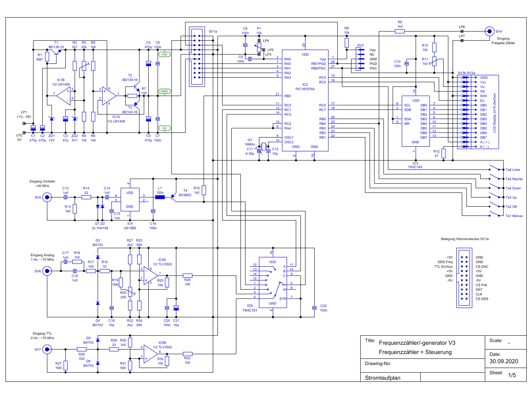
Task: Select the 74HC164 IC3 chip label
Action: [x=415, y=165]
